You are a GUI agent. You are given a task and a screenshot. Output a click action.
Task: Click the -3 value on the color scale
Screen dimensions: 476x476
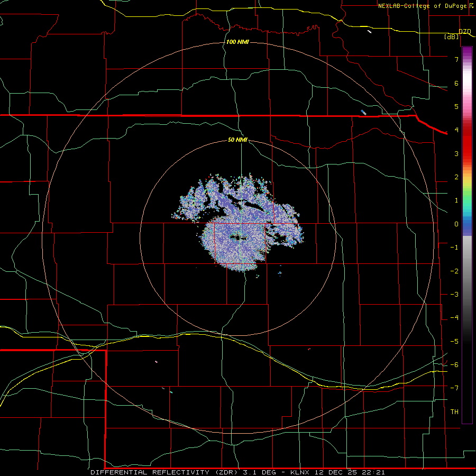click(x=454, y=295)
